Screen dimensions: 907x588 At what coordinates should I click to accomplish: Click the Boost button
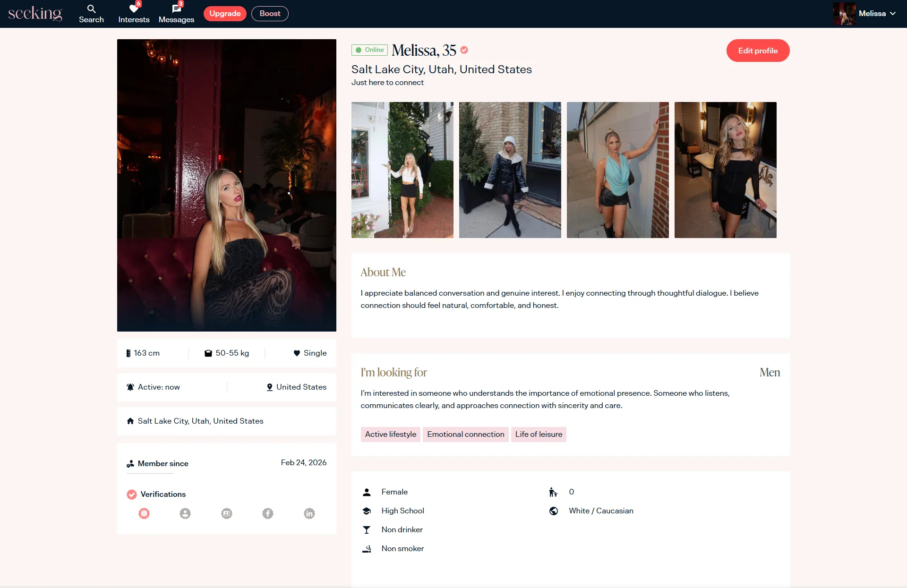click(x=270, y=14)
